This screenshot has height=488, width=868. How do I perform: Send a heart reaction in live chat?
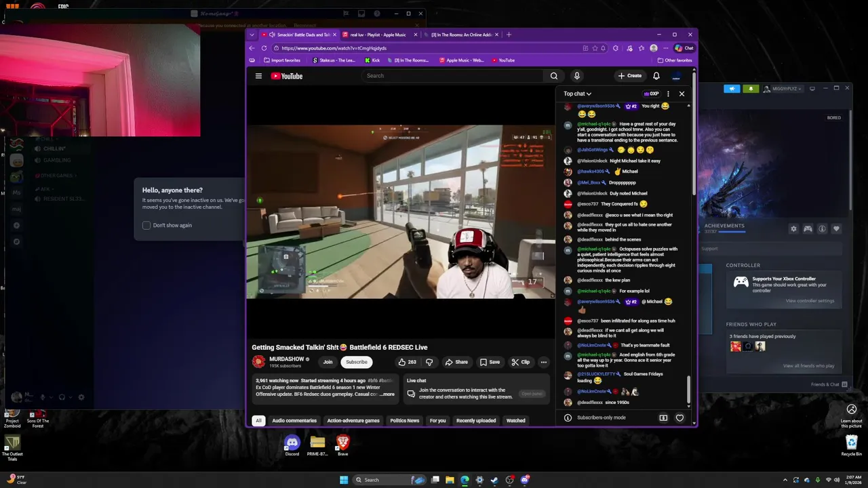[x=679, y=418]
